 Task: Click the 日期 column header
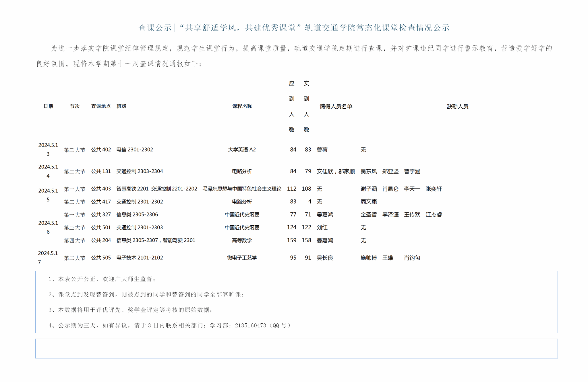pos(48,106)
